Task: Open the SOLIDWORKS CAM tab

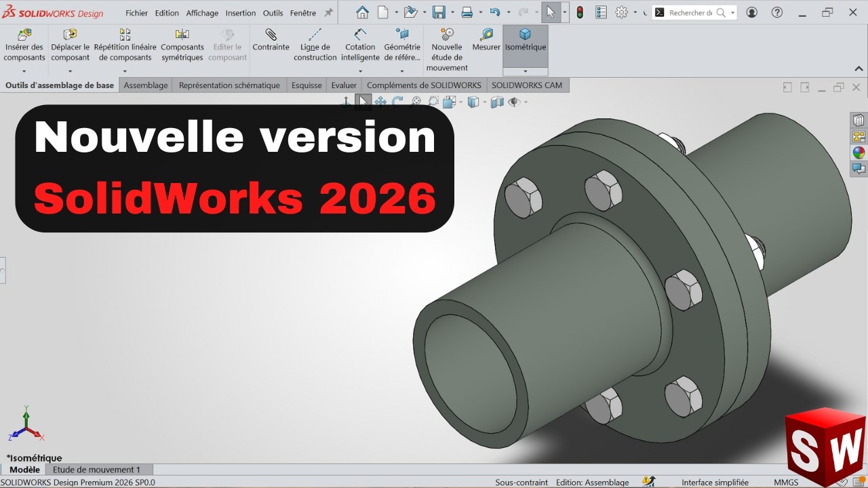Action: pyautogui.click(x=527, y=85)
